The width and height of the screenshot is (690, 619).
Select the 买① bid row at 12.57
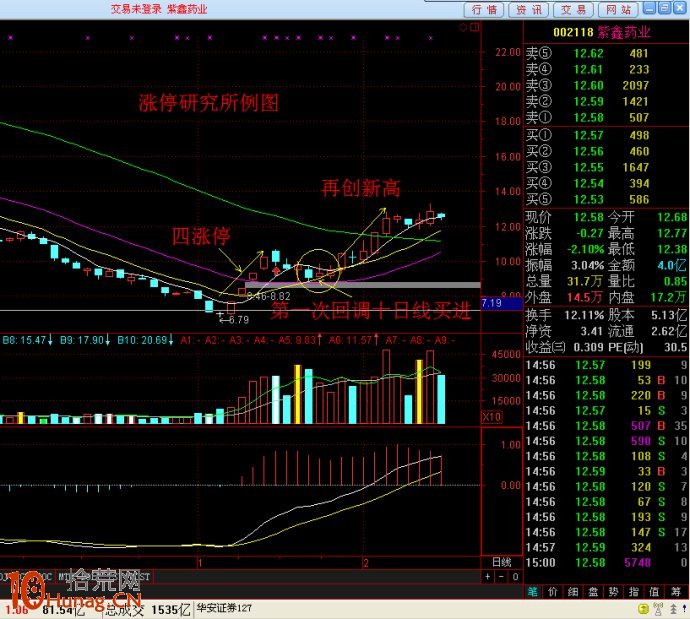[606, 136]
